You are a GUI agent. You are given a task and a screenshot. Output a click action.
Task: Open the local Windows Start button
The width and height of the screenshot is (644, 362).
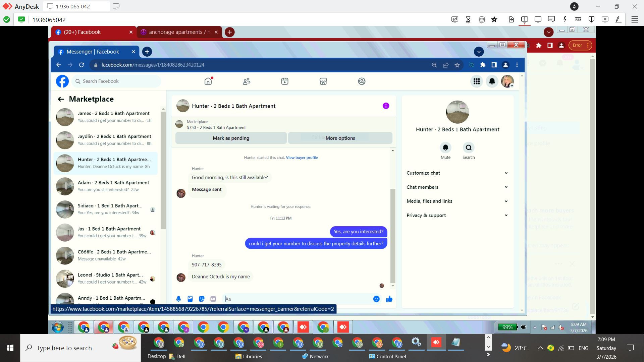(x=10, y=348)
